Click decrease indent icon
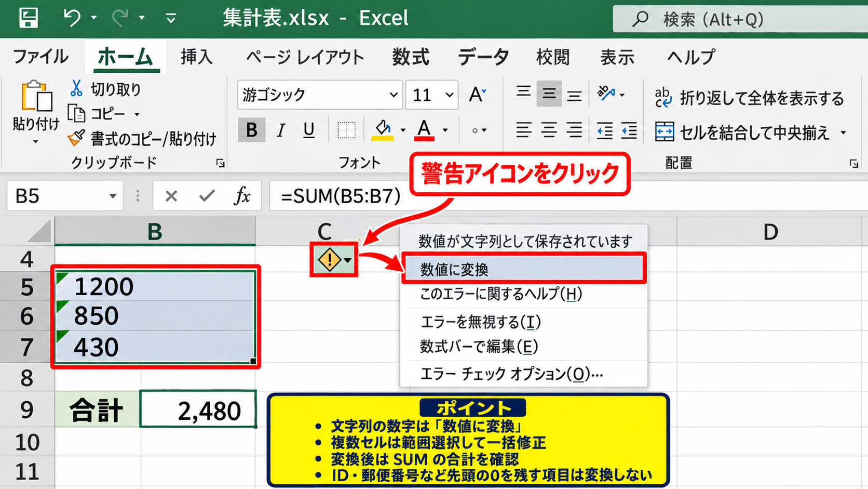Viewport: 868px width, 489px height. click(604, 130)
